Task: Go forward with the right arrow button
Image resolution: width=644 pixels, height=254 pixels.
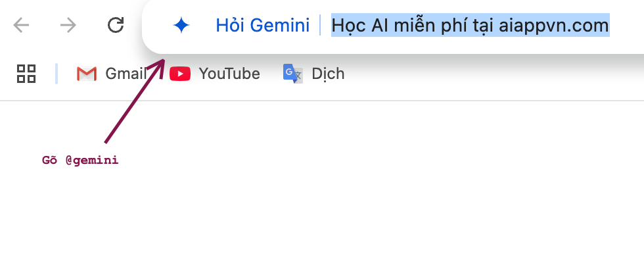Action: click(x=68, y=26)
